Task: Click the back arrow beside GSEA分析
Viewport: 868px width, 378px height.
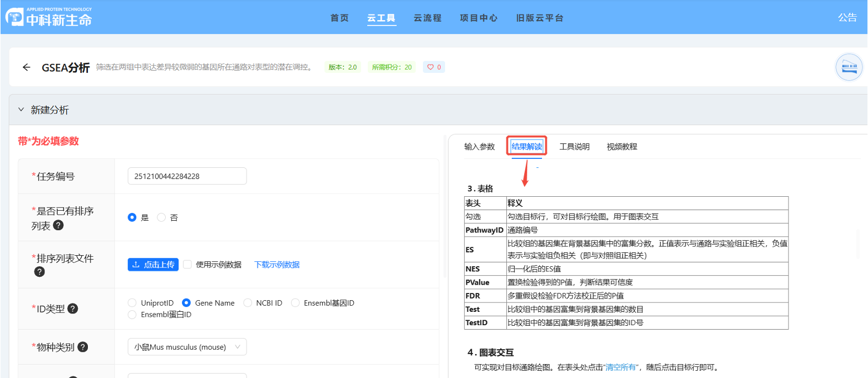Action: [26, 67]
